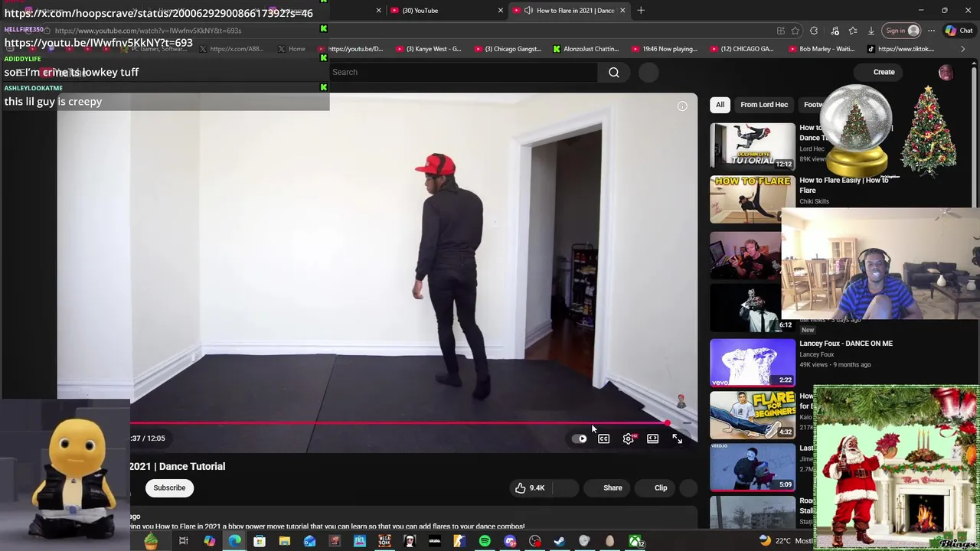This screenshot has width=980, height=551.
Task: Open the Xbox app from the taskbar
Action: click(635, 542)
